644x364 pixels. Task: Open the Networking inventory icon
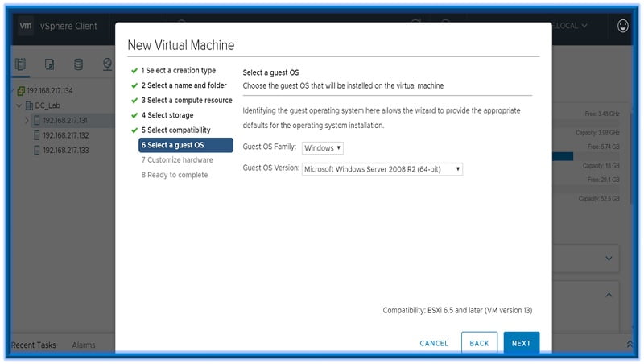click(x=107, y=64)
